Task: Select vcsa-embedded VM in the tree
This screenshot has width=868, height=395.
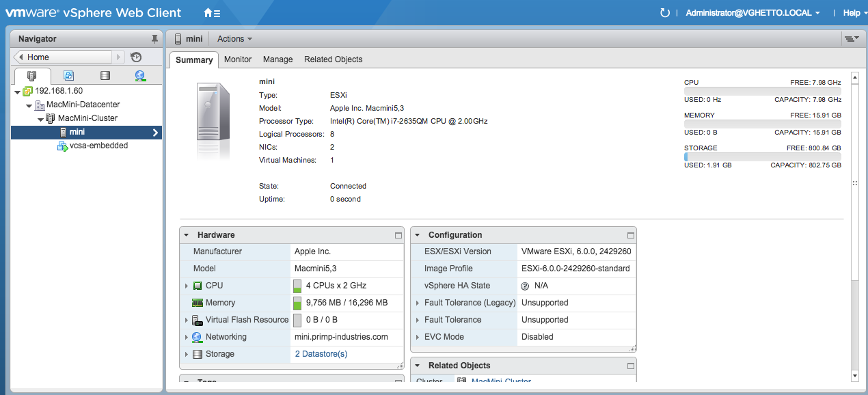Action: [x=98, y=146]
